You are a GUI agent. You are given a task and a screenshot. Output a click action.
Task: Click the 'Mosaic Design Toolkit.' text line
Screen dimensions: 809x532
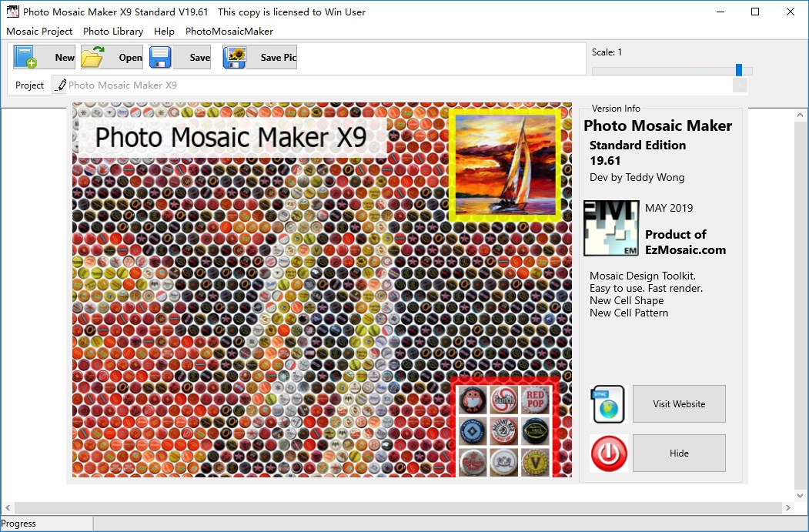point(643,276)
